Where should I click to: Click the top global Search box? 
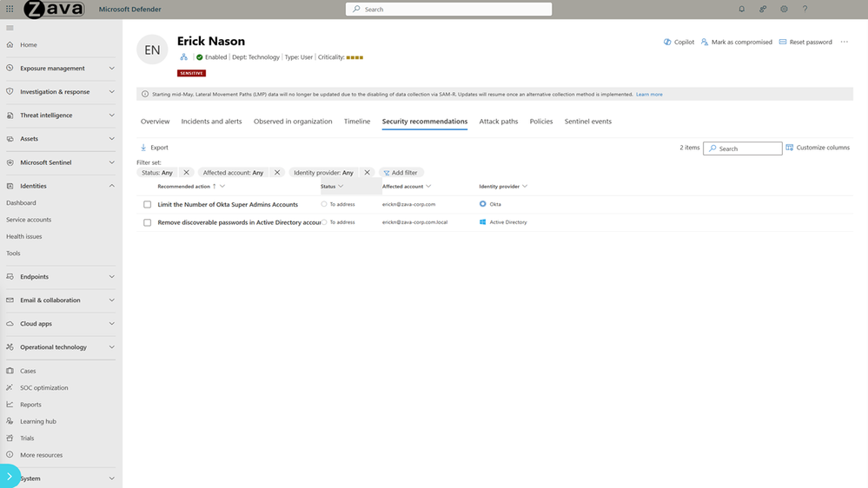pos(449,9)
